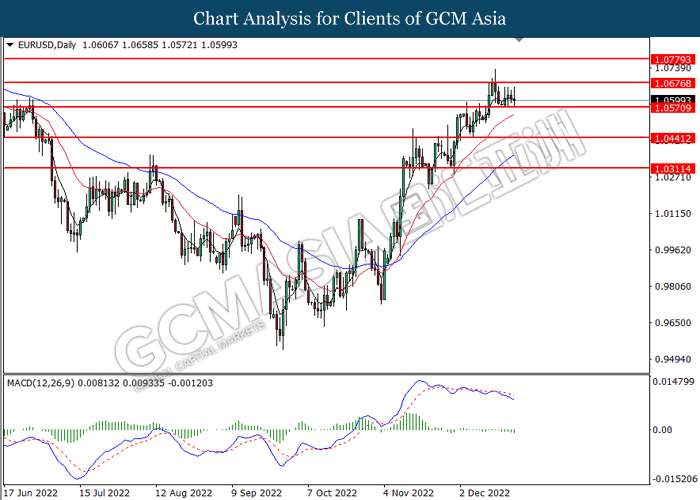The height and width of the screenshot is (500, 700).
Task: Click the MACD zero level 0.00
Action: point(662,430)
